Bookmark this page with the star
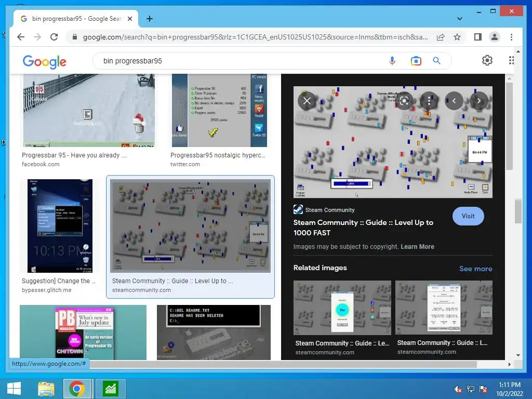Image resolution: width=532 pixels, height=399 pixels. pyautogui.click(x=457, y=37)
